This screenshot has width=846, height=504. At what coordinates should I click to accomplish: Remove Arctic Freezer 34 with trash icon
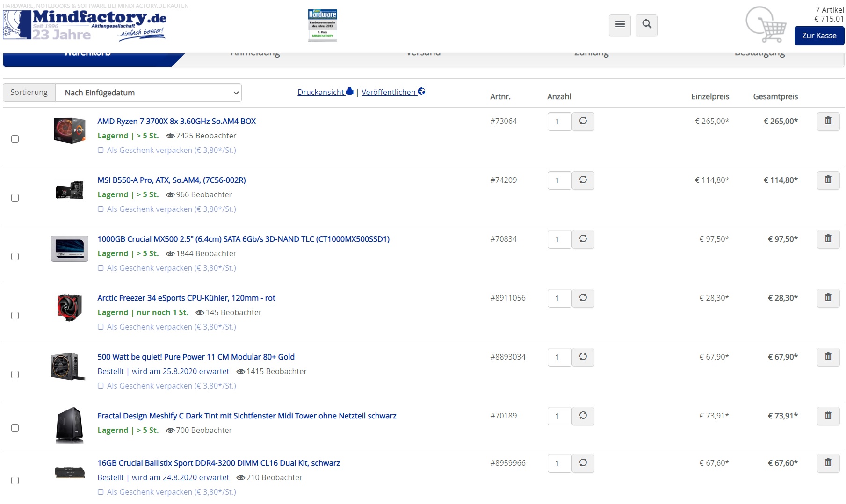pos(828,298)
